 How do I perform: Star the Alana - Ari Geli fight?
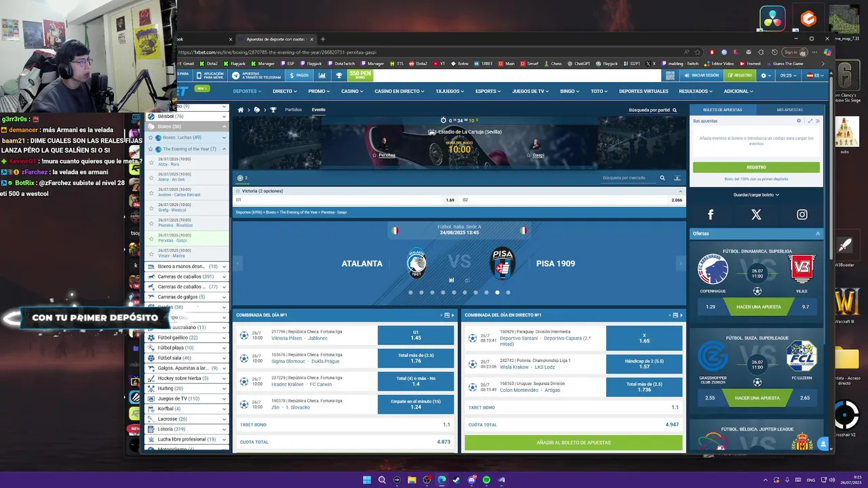click(x=151, y=178)
